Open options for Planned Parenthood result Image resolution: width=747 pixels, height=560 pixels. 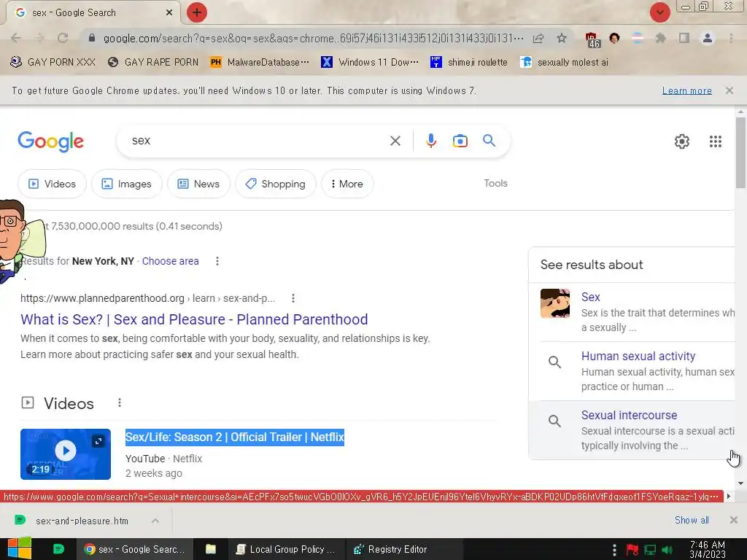(293, 298)
